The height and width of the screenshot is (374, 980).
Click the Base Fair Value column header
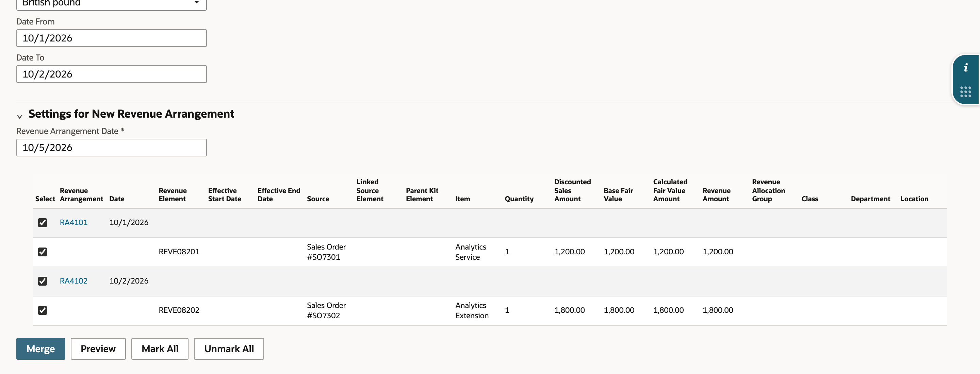tap(618, 194)
